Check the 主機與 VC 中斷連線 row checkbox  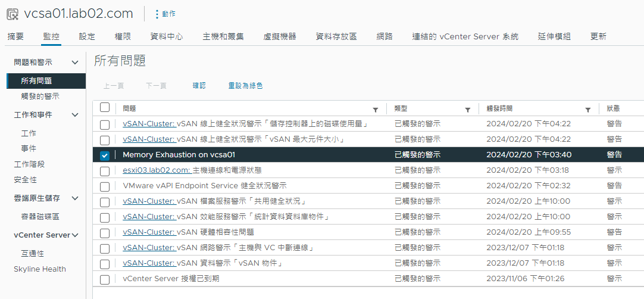coord(105,248)
